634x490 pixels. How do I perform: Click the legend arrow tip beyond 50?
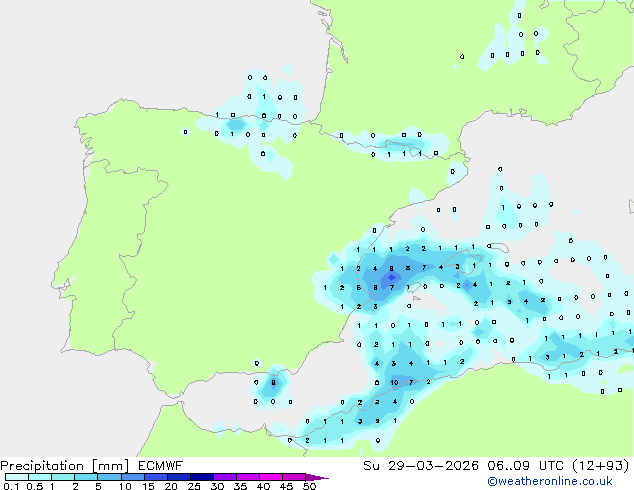tap(317, 477)
